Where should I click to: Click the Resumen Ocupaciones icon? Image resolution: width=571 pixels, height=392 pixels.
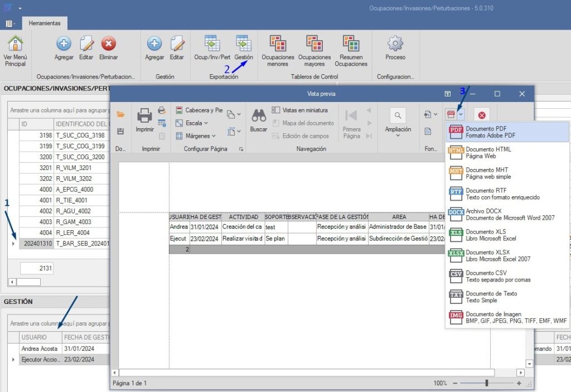coord(351,43)
